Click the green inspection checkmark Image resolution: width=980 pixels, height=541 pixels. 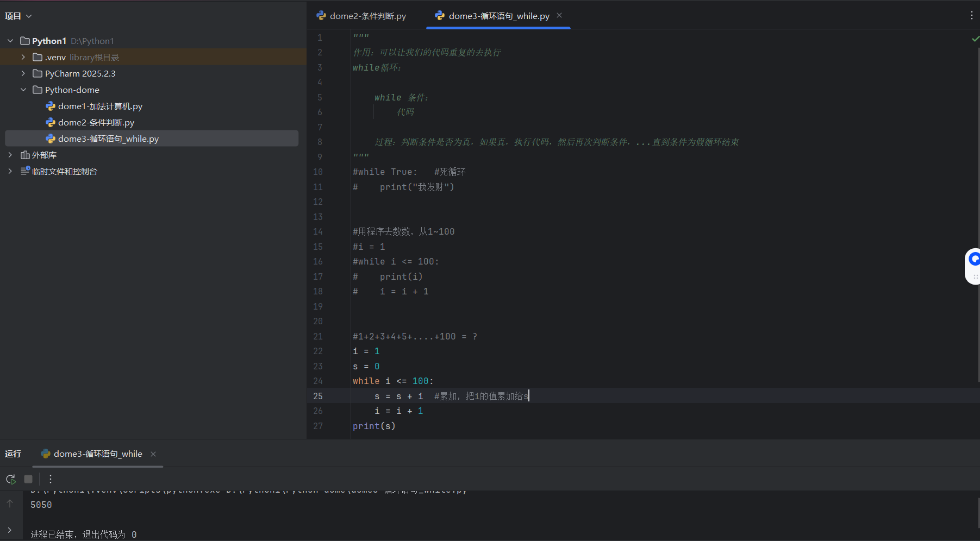pyautogui.click(x=975, y=39)
